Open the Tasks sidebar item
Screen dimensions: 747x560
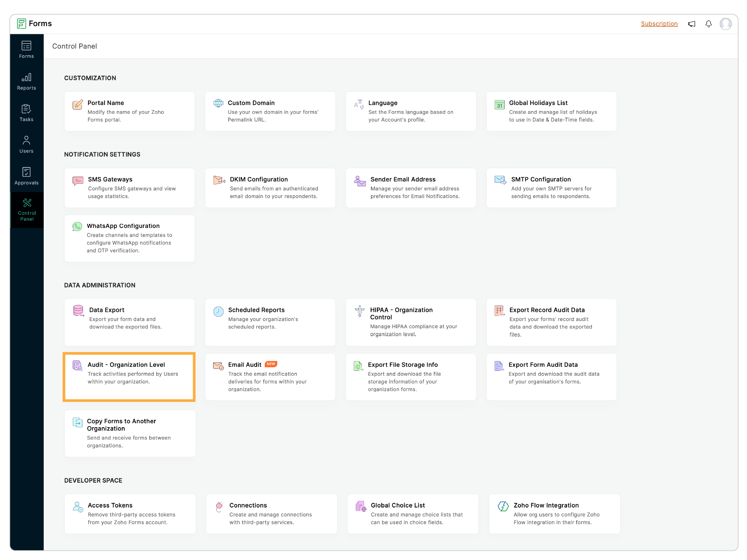[x=26, y=113]
